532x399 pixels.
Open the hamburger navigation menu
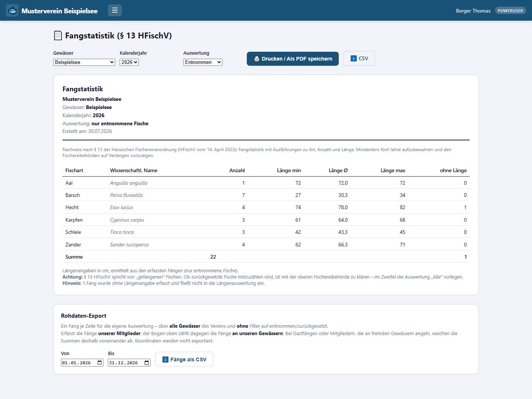coord(115,10)
